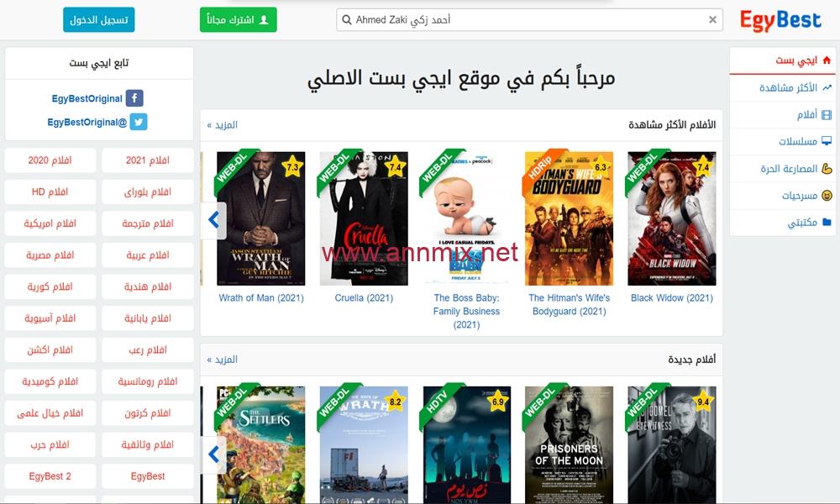Select the افلام وثائقية category
The image size is (840, 504).
point(147,444)
